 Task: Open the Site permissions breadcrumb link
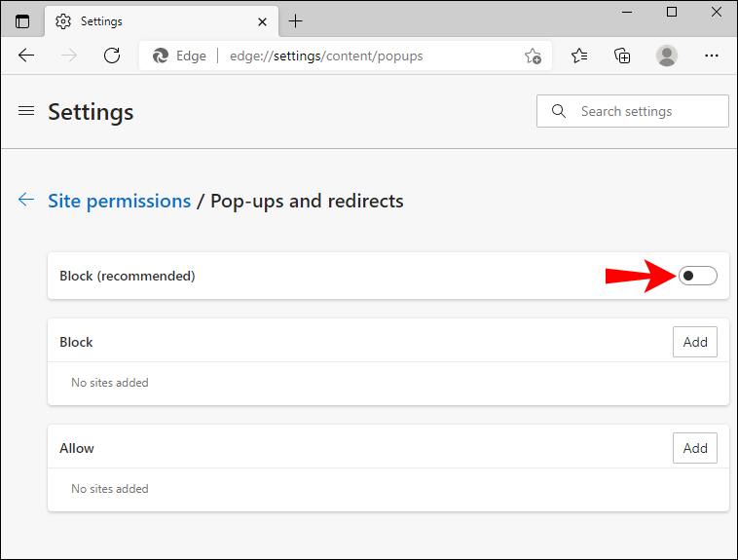pyautogui.click(x=119, y=201)
